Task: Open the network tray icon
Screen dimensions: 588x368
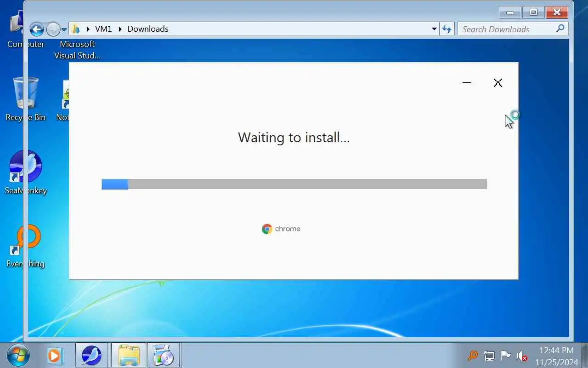Action: 489,356
